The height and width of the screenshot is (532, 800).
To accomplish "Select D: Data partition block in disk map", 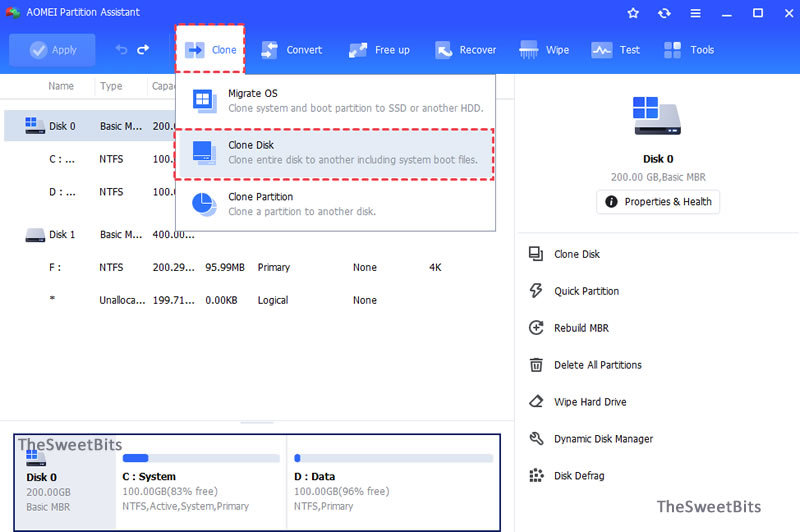I will pos(393,483).
